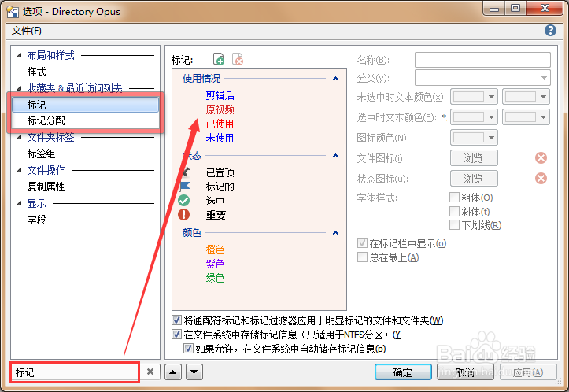Image resolution: width=569 pixels, height=392 pixels.
Task: Toggle 将通配符标记和标记过滤器 checkbox
Action: 177,320
